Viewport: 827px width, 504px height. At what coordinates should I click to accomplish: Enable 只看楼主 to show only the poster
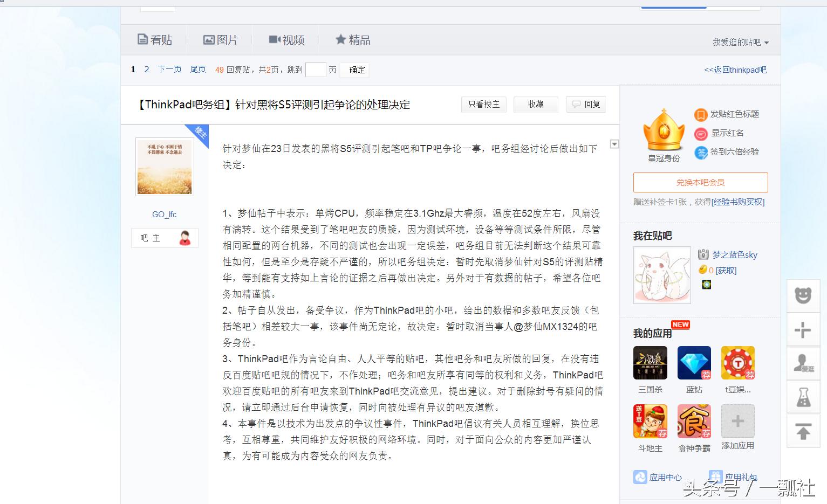(484, 105)
